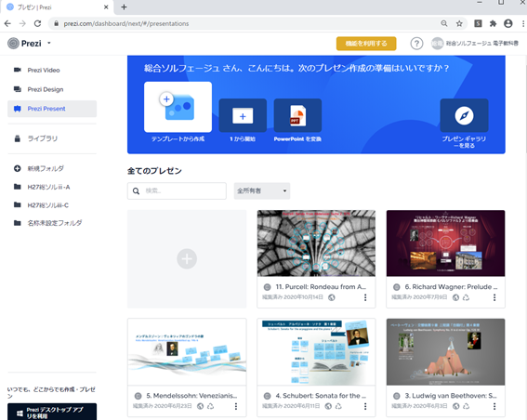The image size is (527, 420).
Task: Click the zoom magnifier icon in address bar
Action: coord(444,23)
